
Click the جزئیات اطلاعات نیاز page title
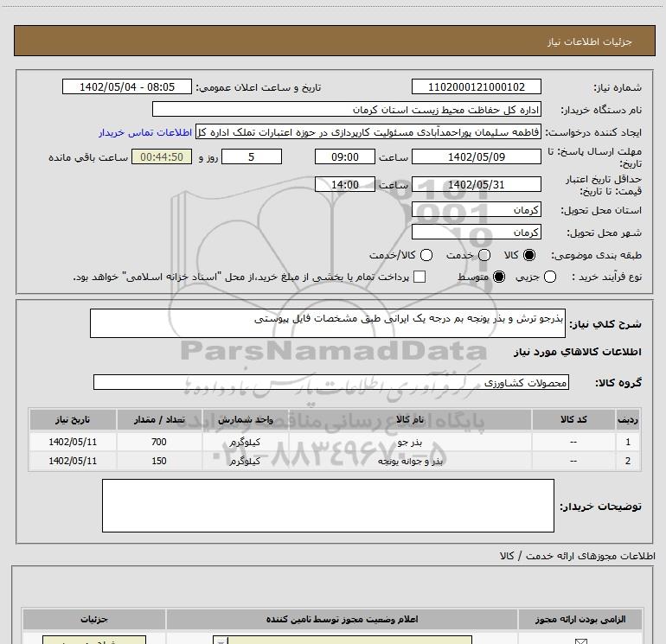pyautogui.click(x=589, y=41)
